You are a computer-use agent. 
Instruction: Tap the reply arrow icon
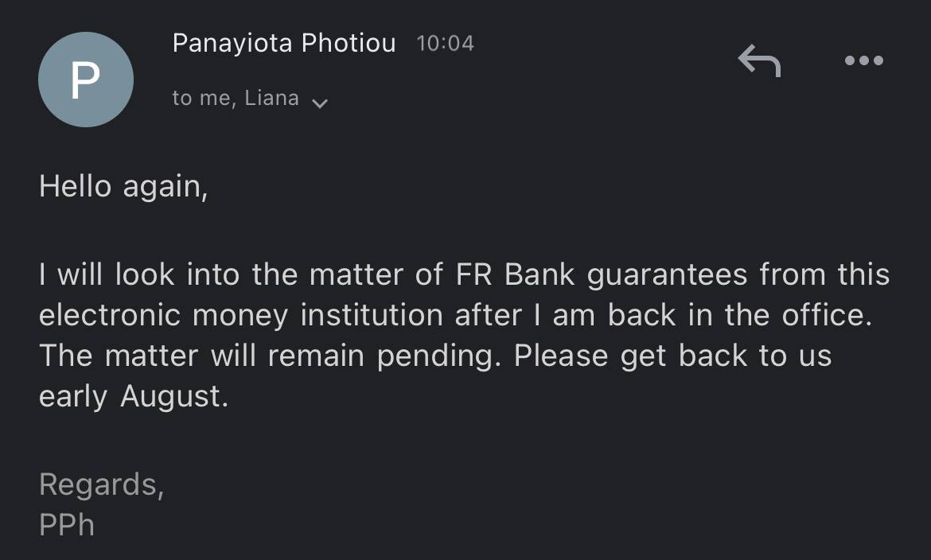[x=759, y=60]
